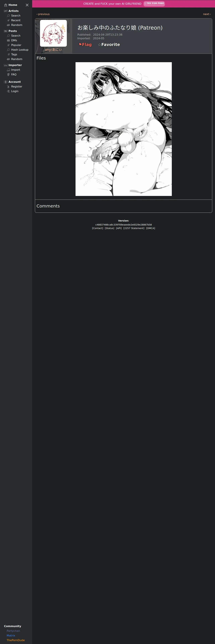This screenshot has height=644, width=215.
Task: Go to the previous post
Action: pyautogui.click(x=43, y=14)
